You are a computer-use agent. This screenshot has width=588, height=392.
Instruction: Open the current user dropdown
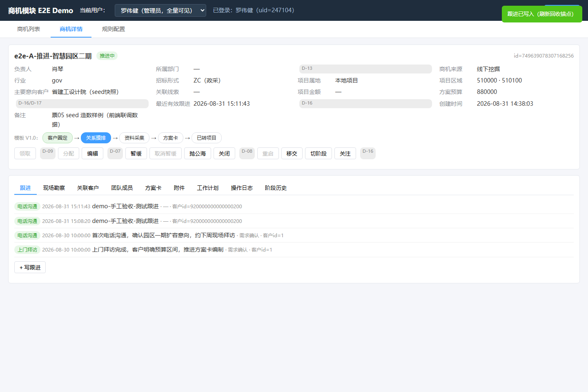(x=160, y=11)
